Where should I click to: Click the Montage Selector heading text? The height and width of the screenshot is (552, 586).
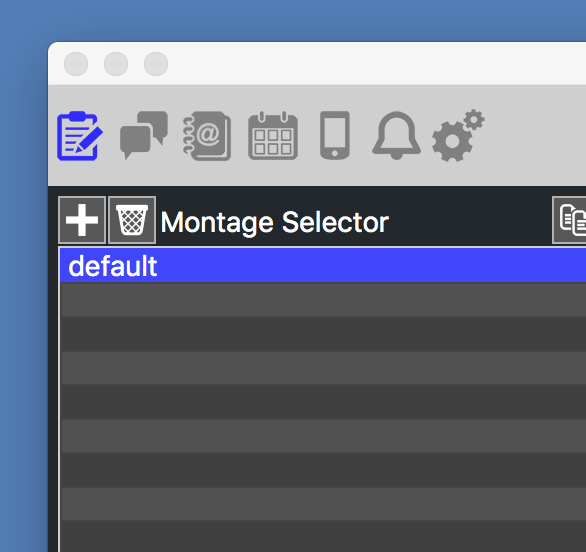point(275,222)
